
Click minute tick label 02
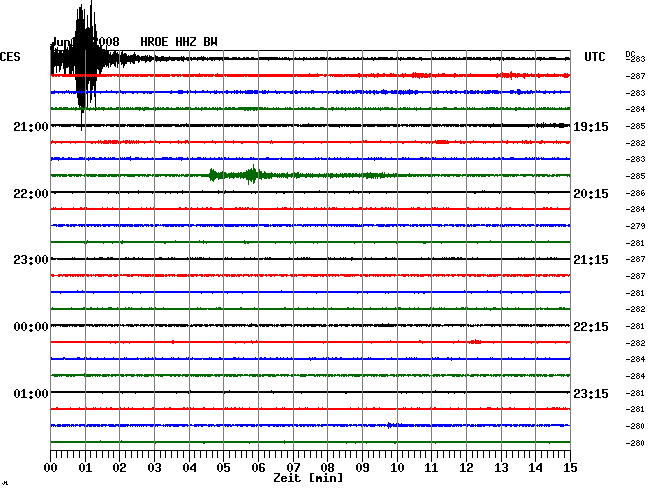(119, 468)
